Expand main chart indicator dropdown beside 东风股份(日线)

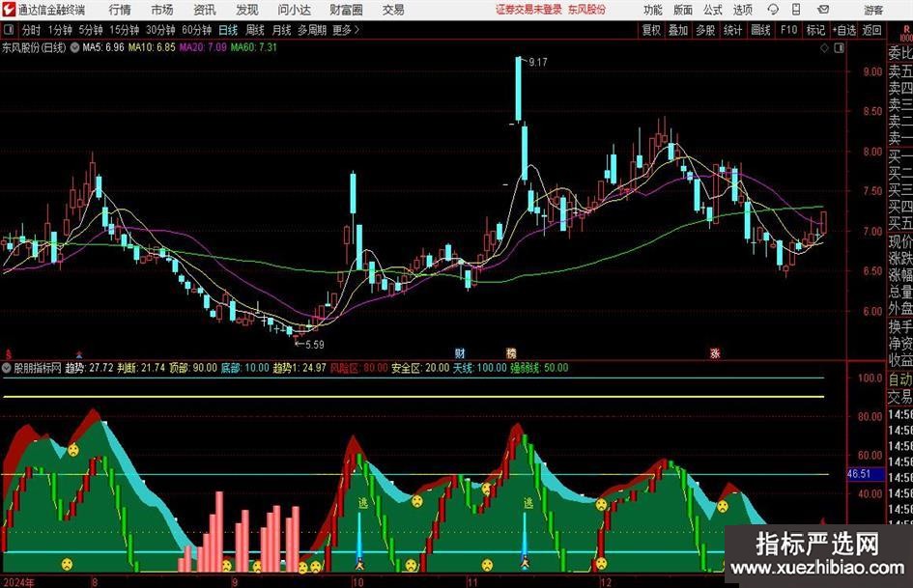tap(75, 47)
